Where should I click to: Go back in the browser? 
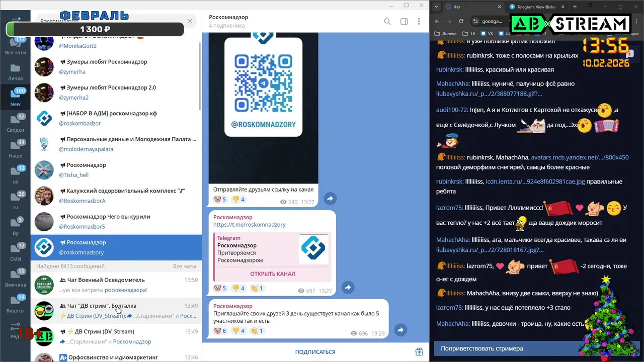coord(437,21)
